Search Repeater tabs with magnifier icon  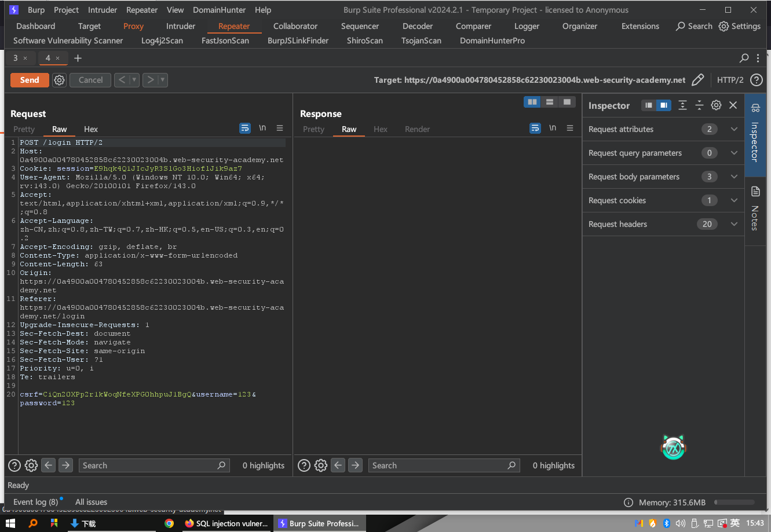click(744, 58)
